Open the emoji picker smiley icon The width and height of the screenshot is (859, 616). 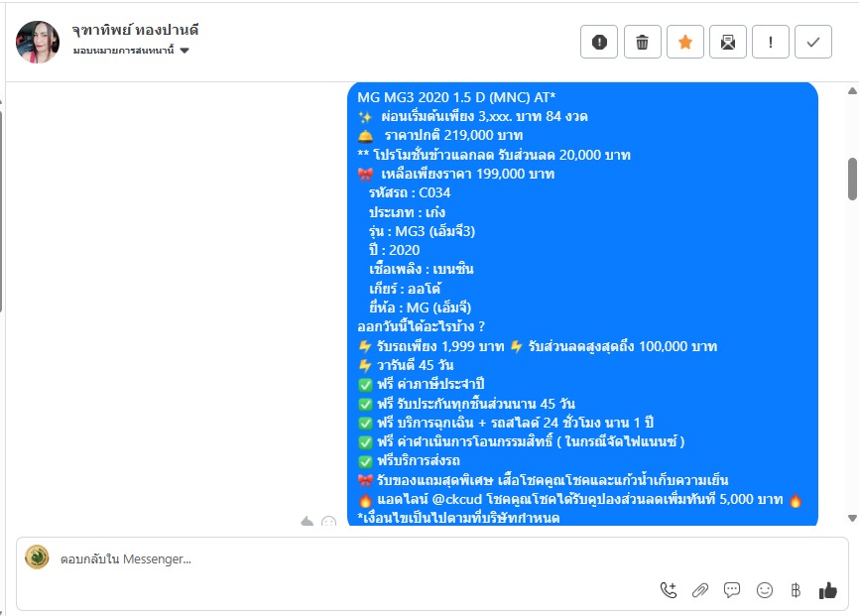coord(764,590)
